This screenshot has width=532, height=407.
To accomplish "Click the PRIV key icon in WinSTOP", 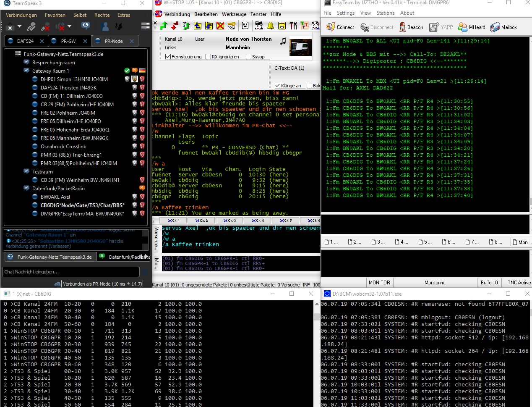I will (x=231, y=26).
